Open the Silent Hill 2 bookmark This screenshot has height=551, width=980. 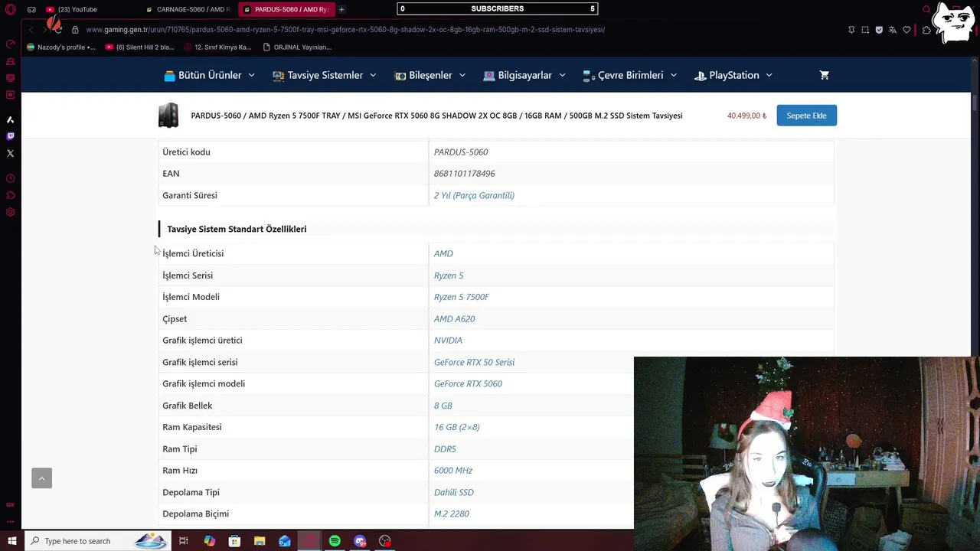pos(140,47)
